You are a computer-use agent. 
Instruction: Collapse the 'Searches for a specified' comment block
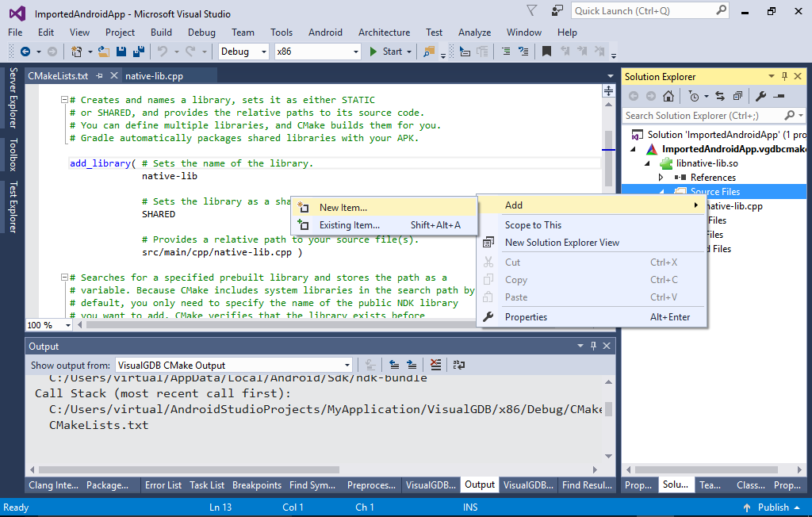pos(64,278)
